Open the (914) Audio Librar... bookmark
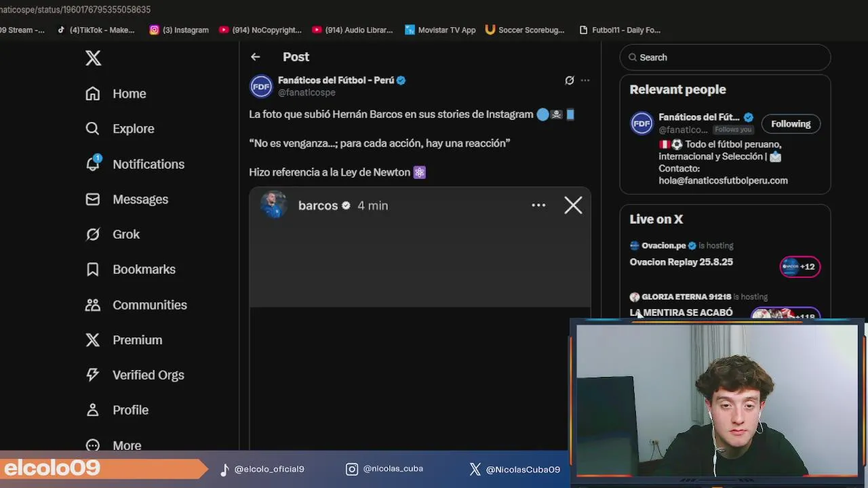The height and width of the screenshot is (488, 868). (x=353, y=30)
